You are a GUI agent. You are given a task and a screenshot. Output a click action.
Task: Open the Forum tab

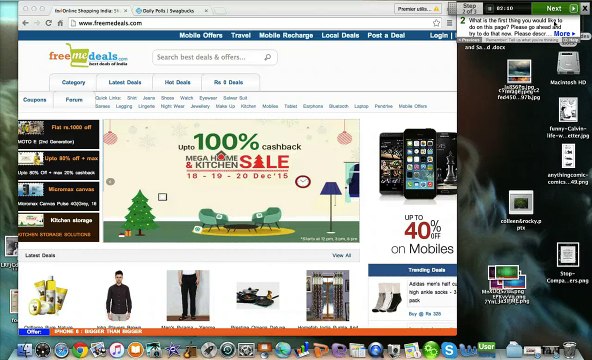click(74, 100)
